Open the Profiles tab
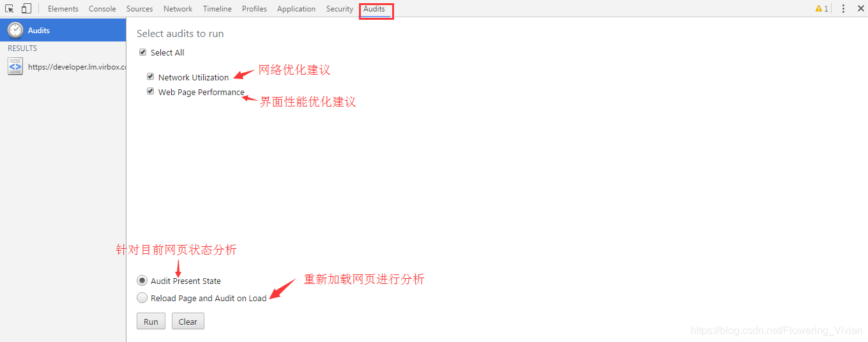 click(254, 9)
